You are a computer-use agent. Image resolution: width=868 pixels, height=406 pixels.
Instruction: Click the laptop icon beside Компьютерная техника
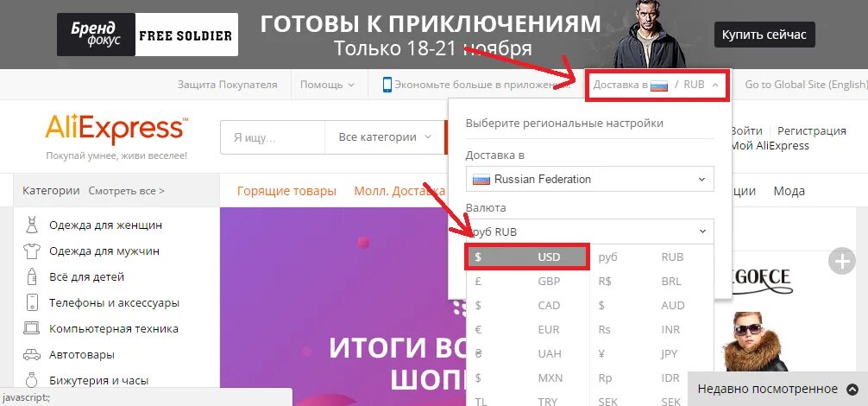[x=32, y=328]
